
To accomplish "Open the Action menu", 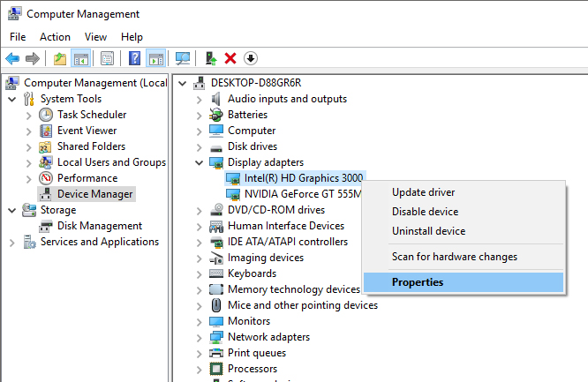I will [55, 37].
